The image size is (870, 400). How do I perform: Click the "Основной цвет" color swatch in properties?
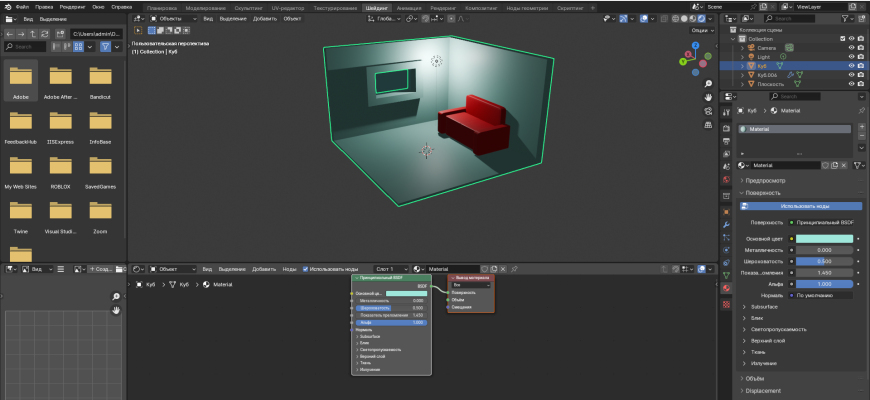(x=825, y=238)
